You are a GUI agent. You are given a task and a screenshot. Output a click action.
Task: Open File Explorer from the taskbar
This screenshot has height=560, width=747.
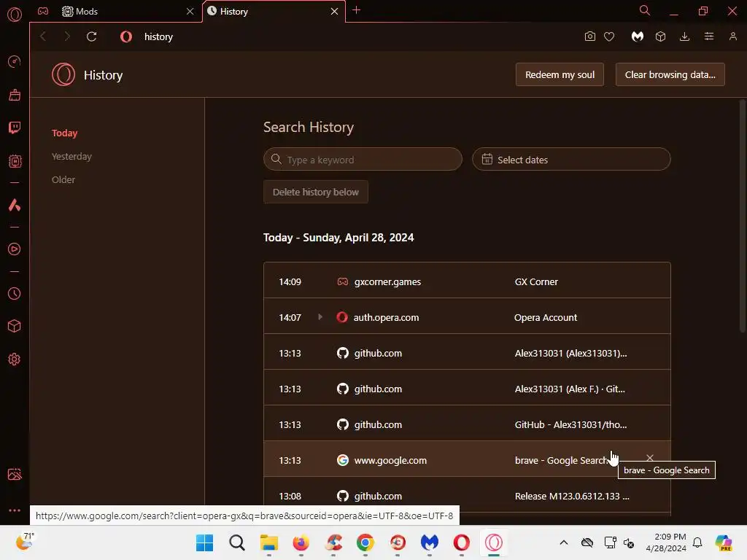point(269,542)
